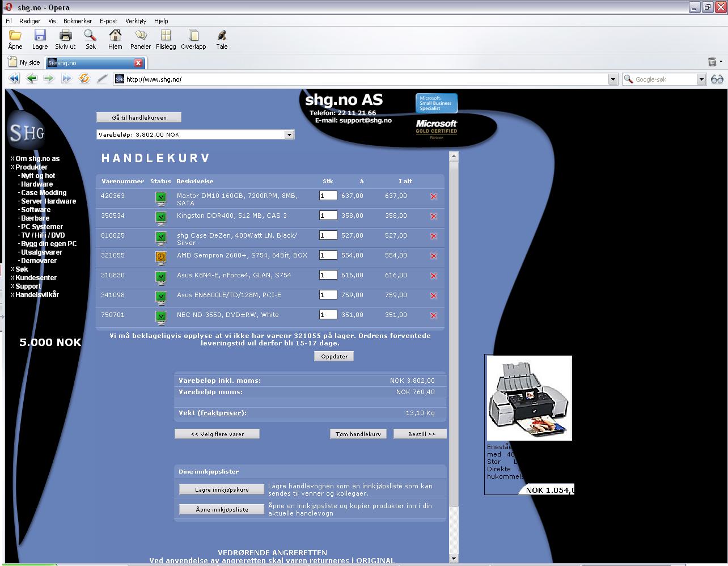This screenshot has height=566, width=728.
Task: Open the Søk toolbar icon
Action: point(90,36)
